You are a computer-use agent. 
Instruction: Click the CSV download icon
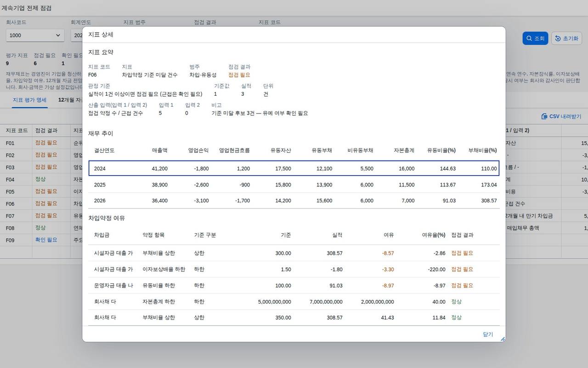tap(544, 116)
